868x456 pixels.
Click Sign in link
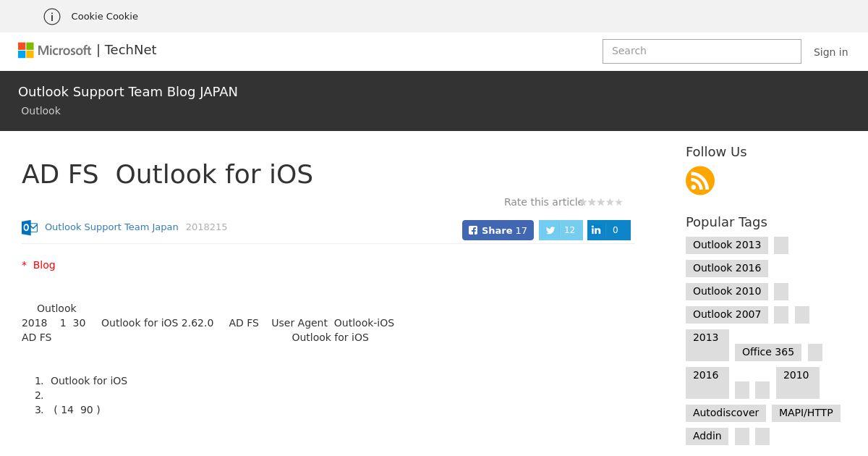(x=830, y=52)
